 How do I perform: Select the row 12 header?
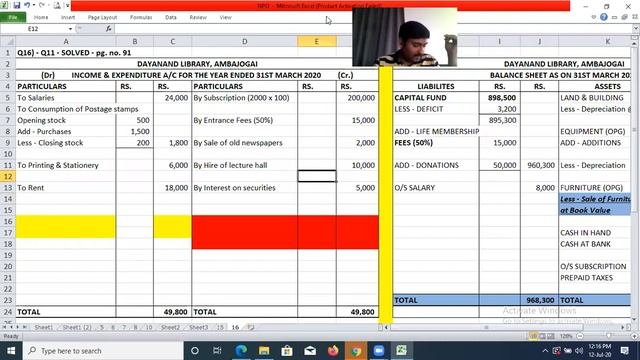point(8,176)
